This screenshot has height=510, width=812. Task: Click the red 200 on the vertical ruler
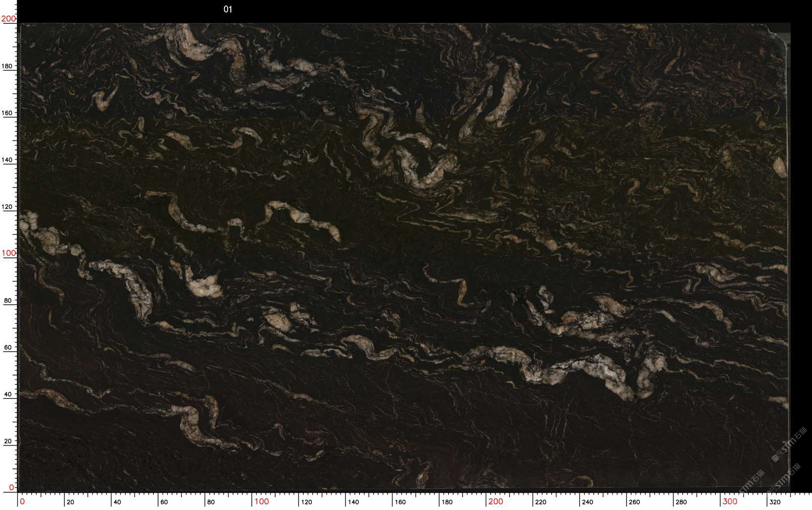(x=8, y=19)
